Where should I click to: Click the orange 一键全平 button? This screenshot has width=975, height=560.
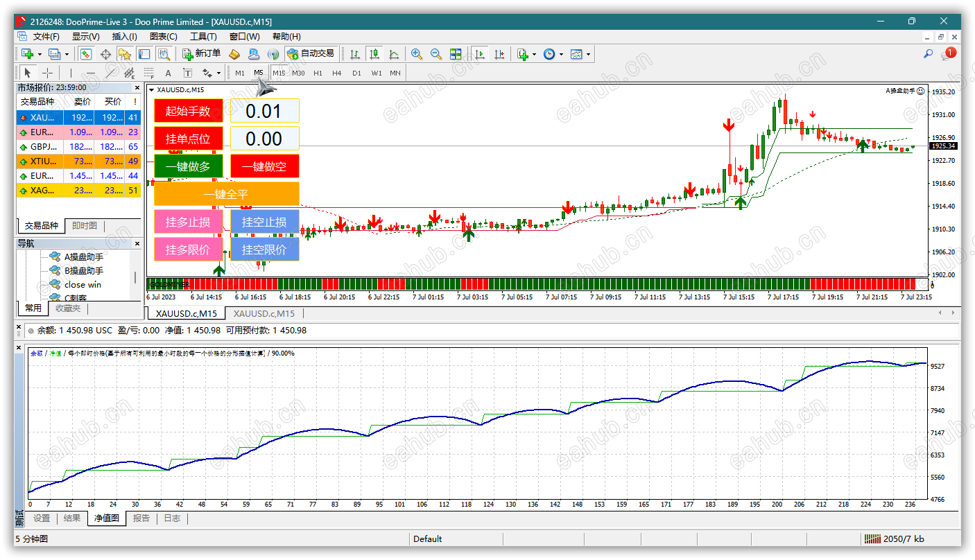point(226,194)
